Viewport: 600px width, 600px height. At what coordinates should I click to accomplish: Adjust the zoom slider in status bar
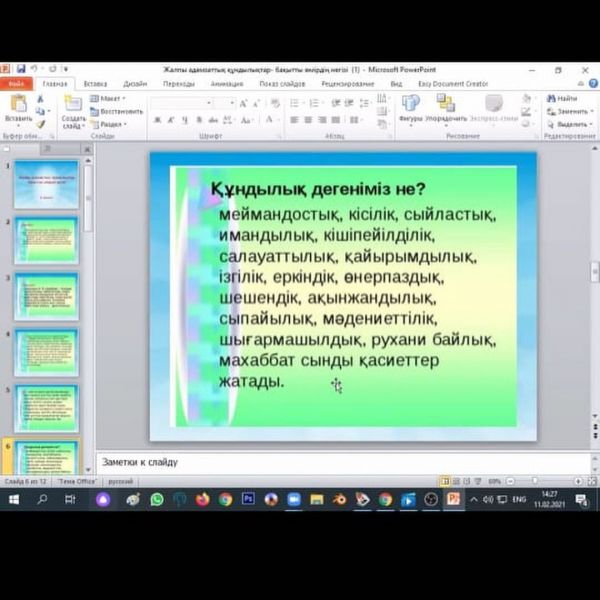tap(534, 481)
